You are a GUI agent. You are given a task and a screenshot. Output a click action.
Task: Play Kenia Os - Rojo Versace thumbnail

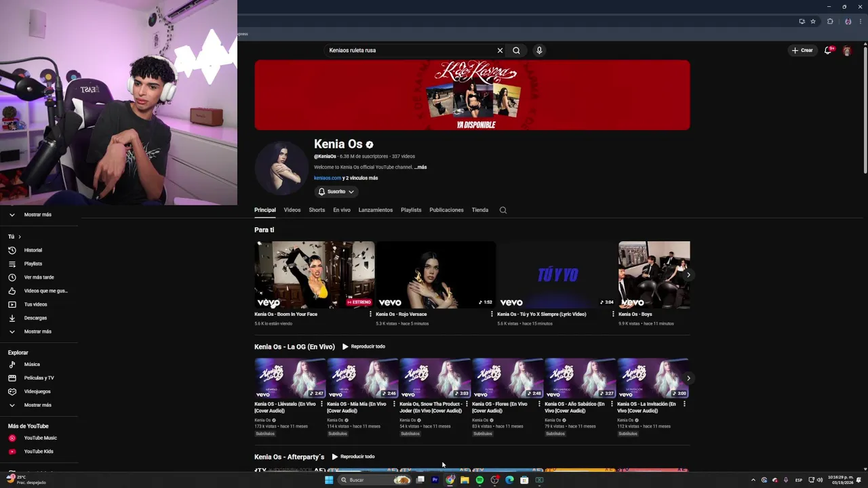pos(436,274)
